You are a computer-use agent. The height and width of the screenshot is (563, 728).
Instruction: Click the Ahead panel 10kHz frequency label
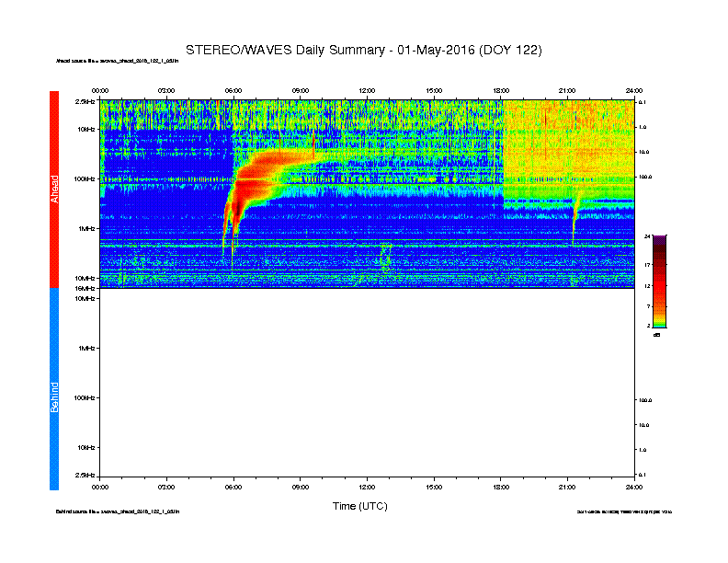point(85,129)
